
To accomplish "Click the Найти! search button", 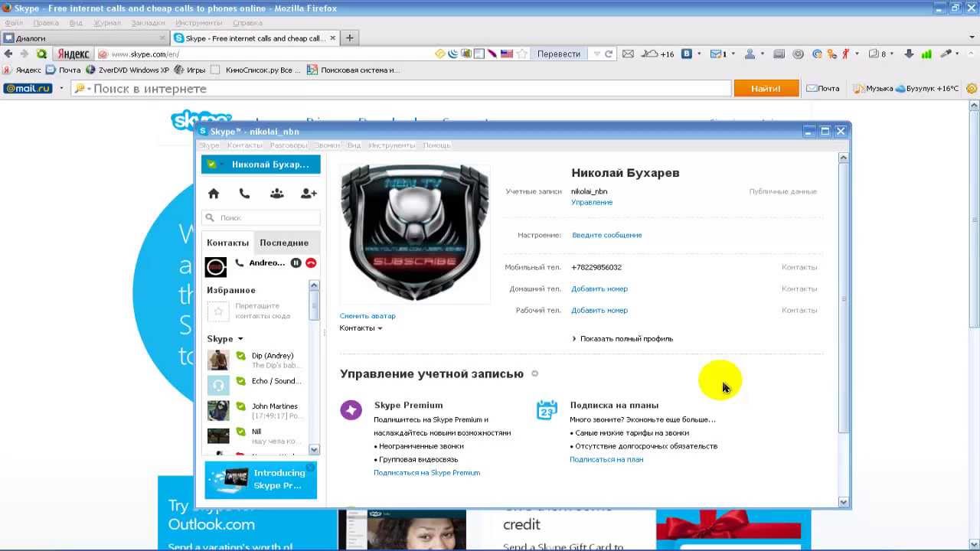I will 766,89.
